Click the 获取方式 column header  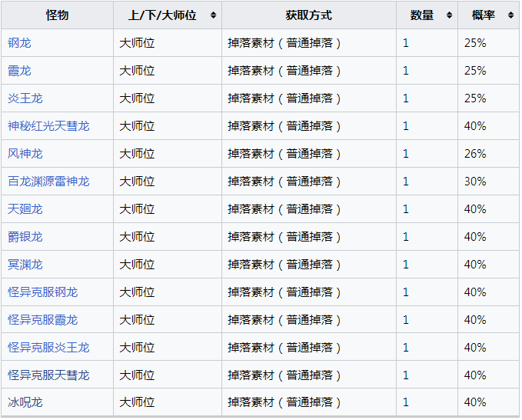[x=309, y=15]
